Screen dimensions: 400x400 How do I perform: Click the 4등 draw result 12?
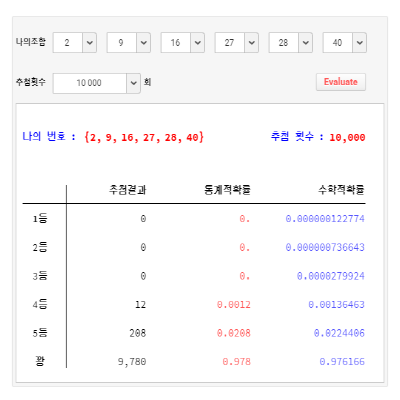141,305
